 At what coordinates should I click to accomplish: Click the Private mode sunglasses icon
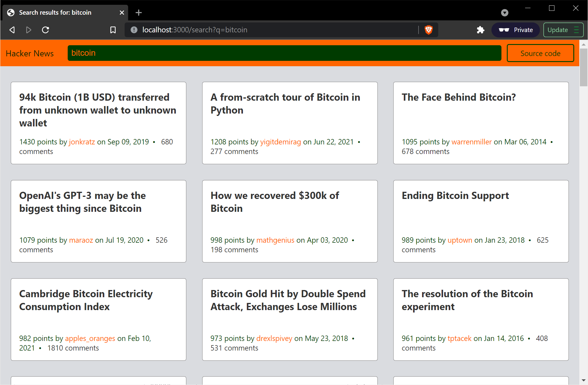pyautogui.click(x=504, y=29)
